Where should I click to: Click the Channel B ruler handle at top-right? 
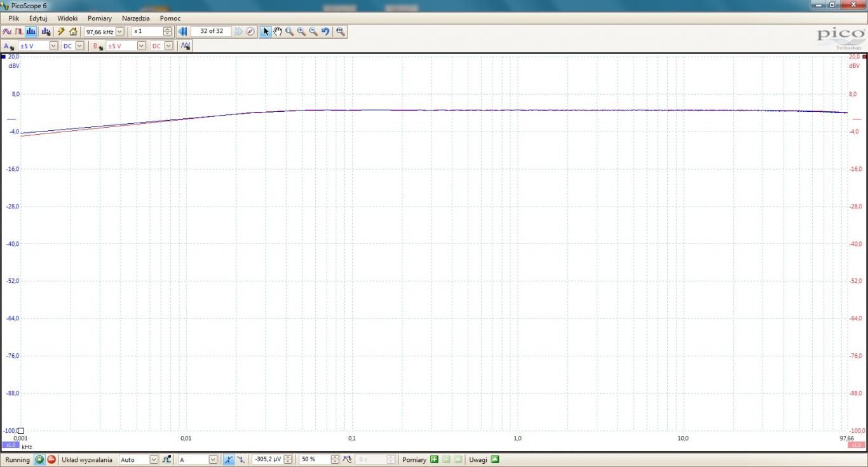coord(864,57)
